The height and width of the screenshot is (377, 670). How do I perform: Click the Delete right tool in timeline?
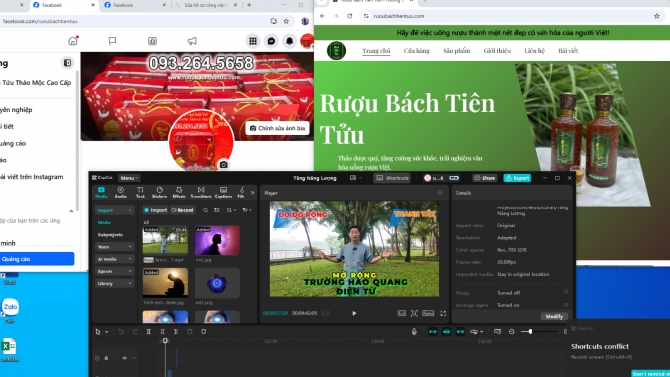[176, 331]
